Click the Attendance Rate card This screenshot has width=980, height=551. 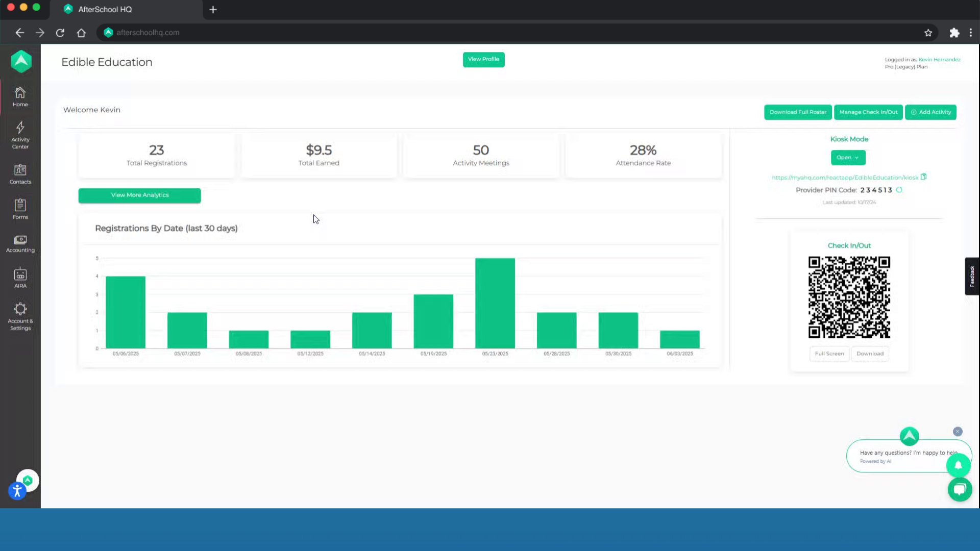pyautogui.click(x=643, y=156)
